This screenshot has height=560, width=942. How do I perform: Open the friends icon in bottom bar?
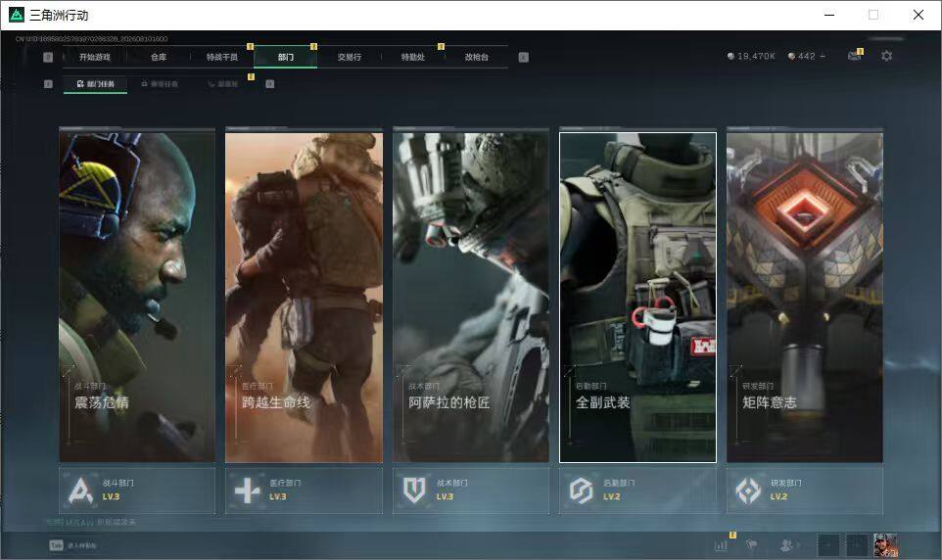(786, 545)
